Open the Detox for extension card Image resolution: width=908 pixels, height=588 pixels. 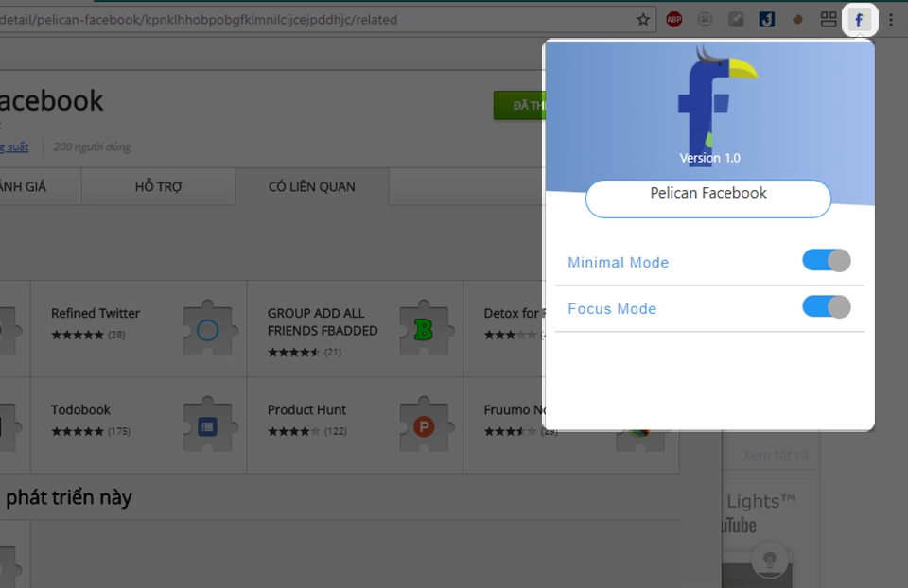(x=504, y=329)
